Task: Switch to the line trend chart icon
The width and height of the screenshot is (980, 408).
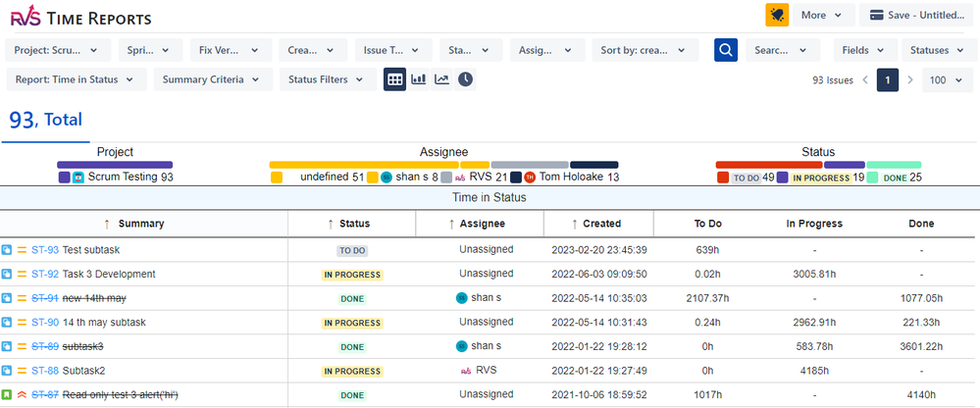Action: click(x=441, y=79)
